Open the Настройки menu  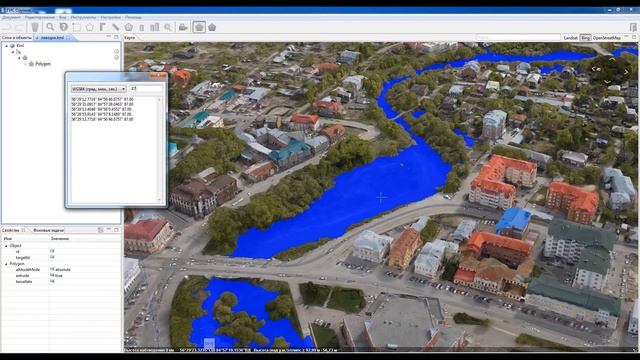coord(111,17)
